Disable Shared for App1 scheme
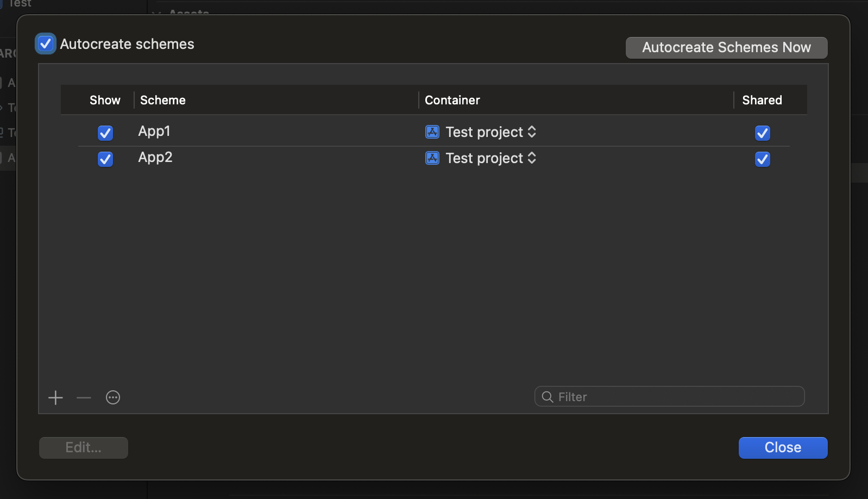The image size is (868, 499). pyautogui.click(x=763, y=133)
